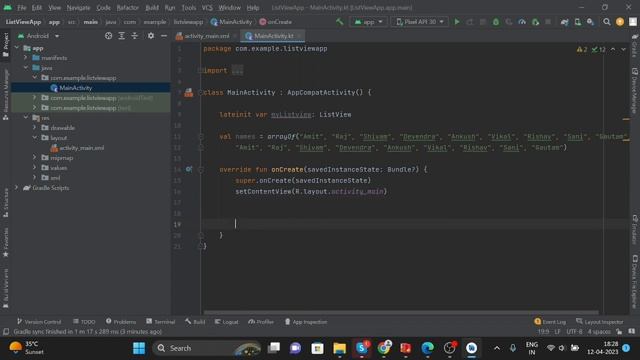This screenshot has width=640, height=360.
Task: Expand the manifests folder
Action: click(x=26, y=58)
